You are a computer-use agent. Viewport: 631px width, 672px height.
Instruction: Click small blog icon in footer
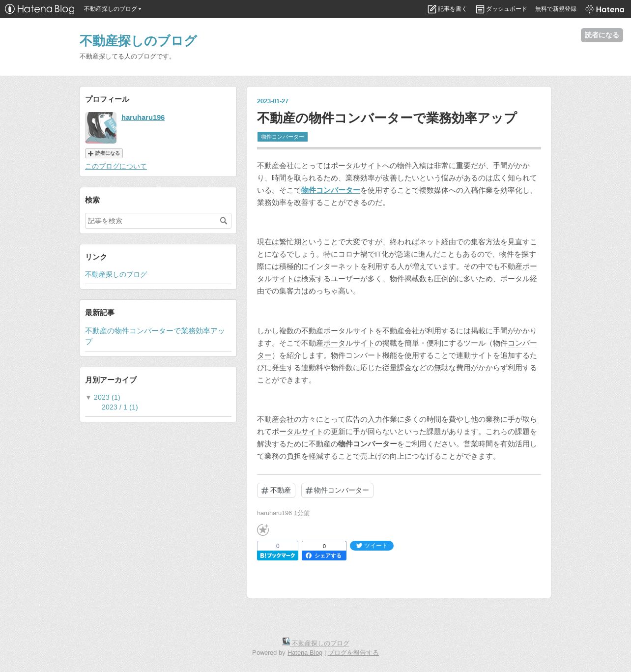(x=286, y=641)
